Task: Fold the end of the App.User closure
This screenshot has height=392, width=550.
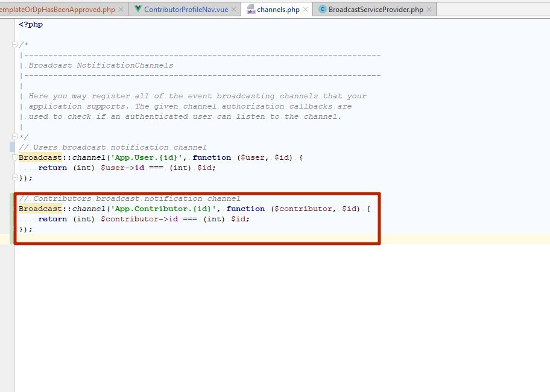Action: 14,177
